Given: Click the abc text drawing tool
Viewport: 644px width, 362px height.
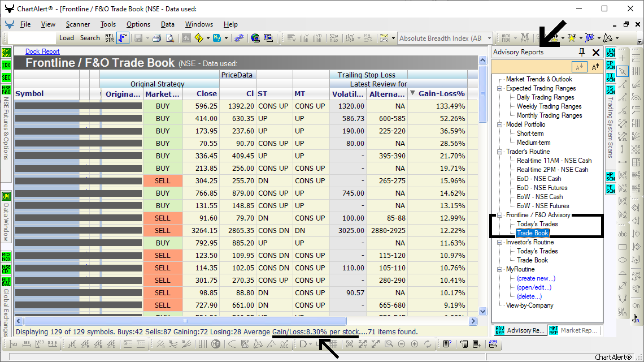Looking at the screenshot, I should 623,234.
